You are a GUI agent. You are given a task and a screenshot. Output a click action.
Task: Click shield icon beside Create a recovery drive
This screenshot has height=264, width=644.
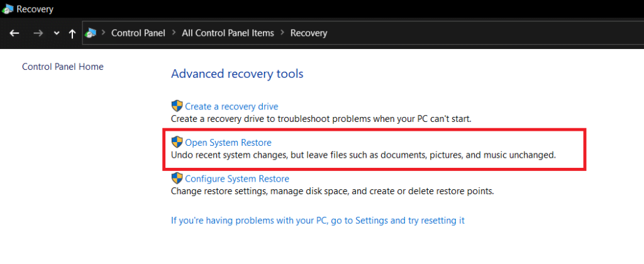tap(177, 106)
